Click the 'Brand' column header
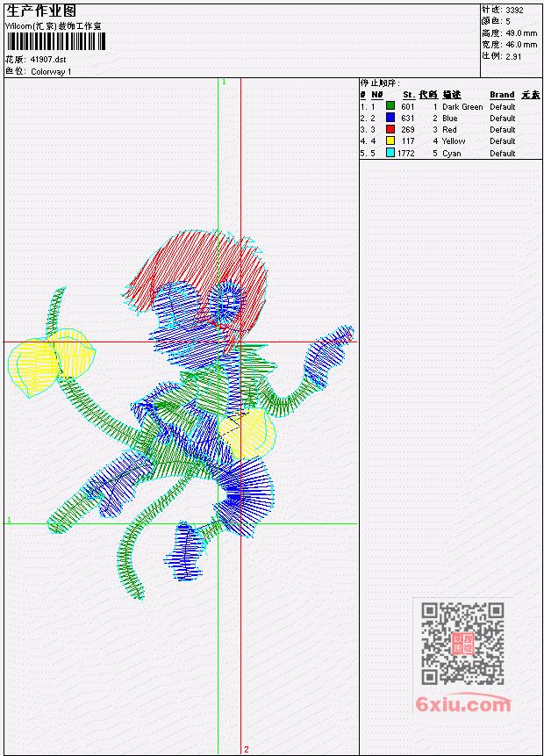The width and height of the screenshot is (544, 756). [x=502, y=95]
